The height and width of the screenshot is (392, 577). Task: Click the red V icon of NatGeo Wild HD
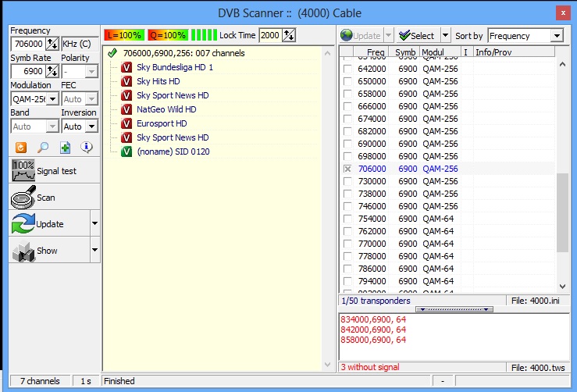[126, 109]
